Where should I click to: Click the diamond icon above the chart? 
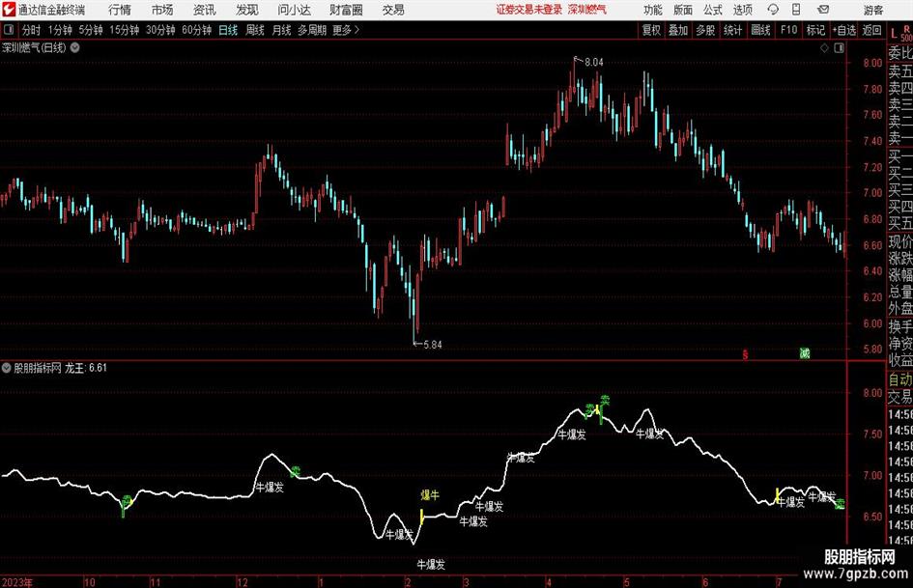(824, 48)
